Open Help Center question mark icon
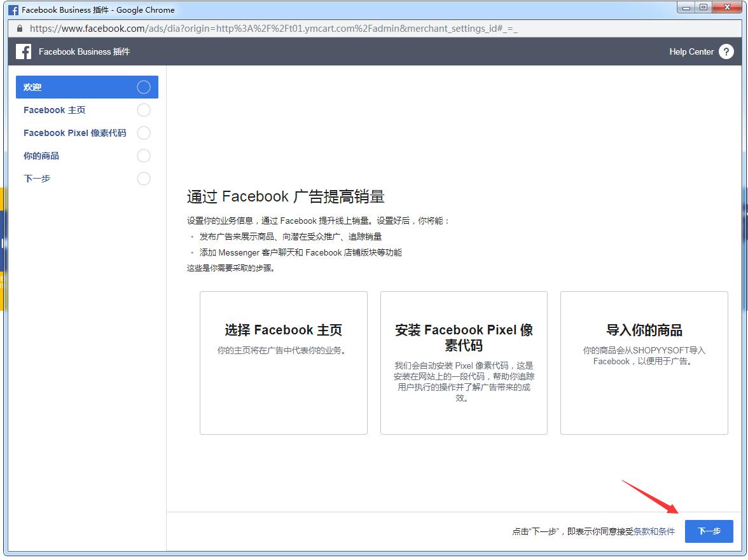 [x=726, y=51]
